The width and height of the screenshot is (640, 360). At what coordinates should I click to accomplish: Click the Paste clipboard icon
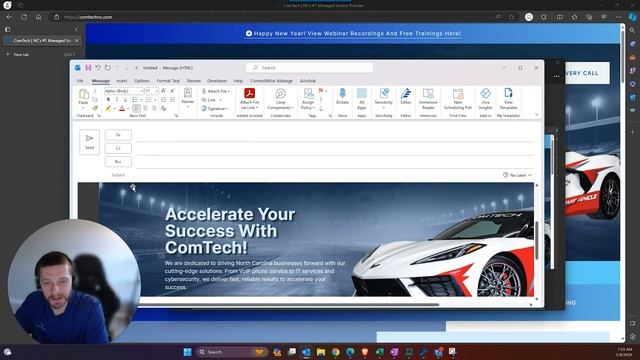click(84, 94)
